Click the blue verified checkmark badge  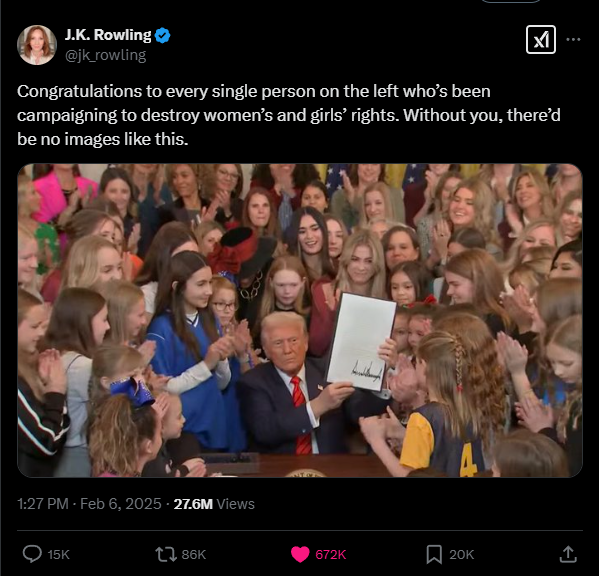[162, 36]
